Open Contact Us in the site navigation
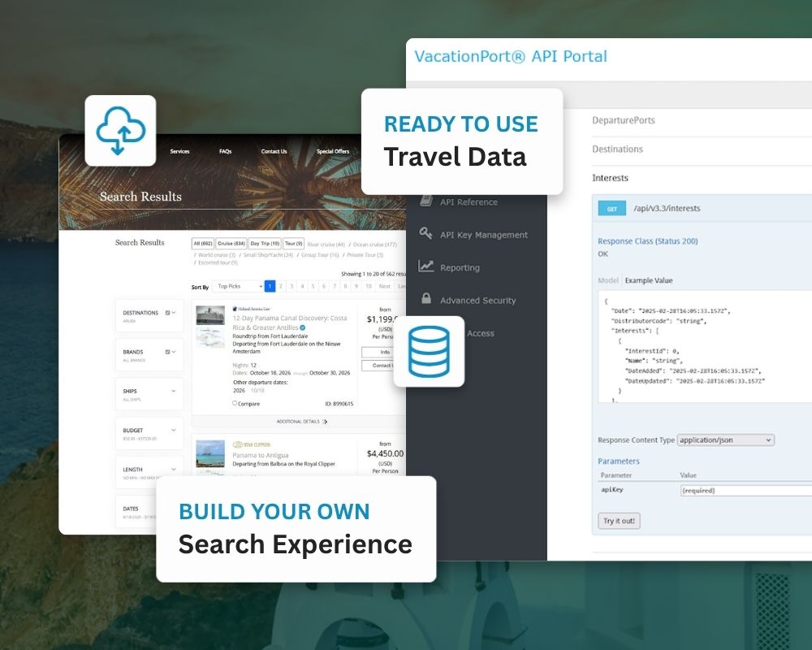 274,151
